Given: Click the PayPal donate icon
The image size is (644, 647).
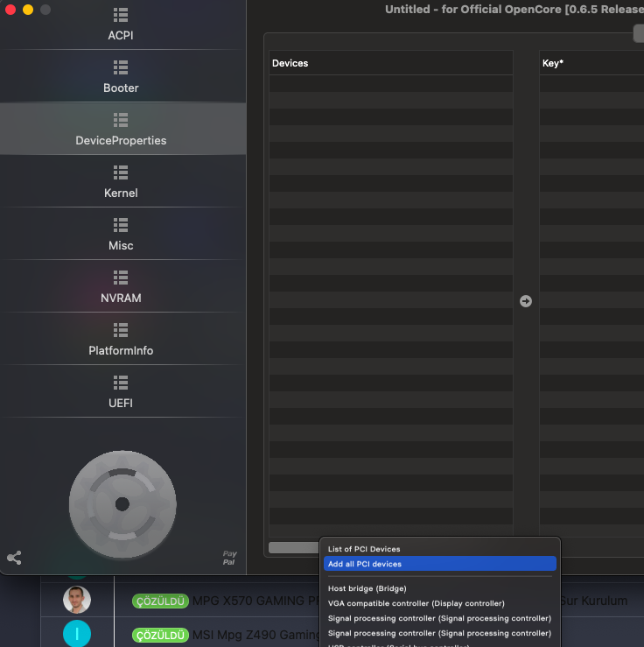Looking at the screenshot, I should pos(229,558).
